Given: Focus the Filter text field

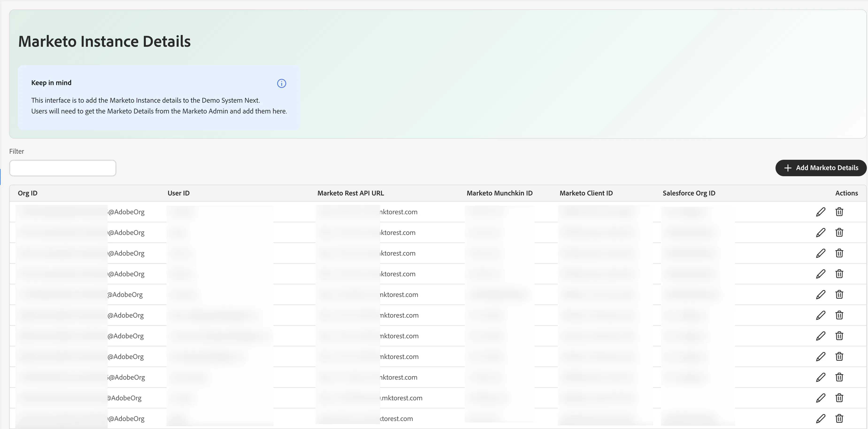Looking at the screenshot, I should pos(63,168).
